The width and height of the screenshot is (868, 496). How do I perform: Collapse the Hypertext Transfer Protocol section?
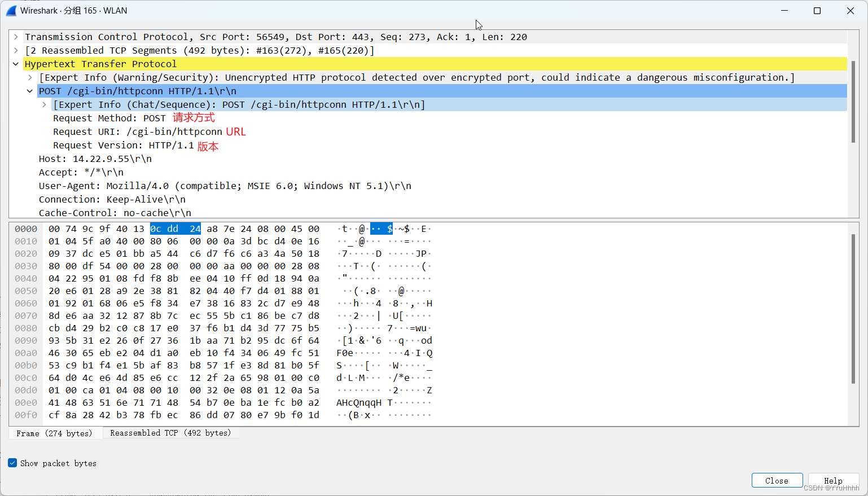click(x=16, y=64)
